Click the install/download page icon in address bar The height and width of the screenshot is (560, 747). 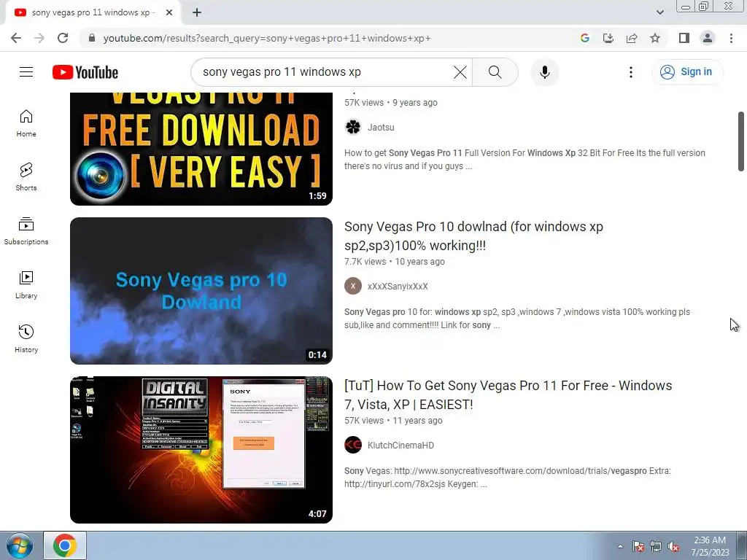608,38
